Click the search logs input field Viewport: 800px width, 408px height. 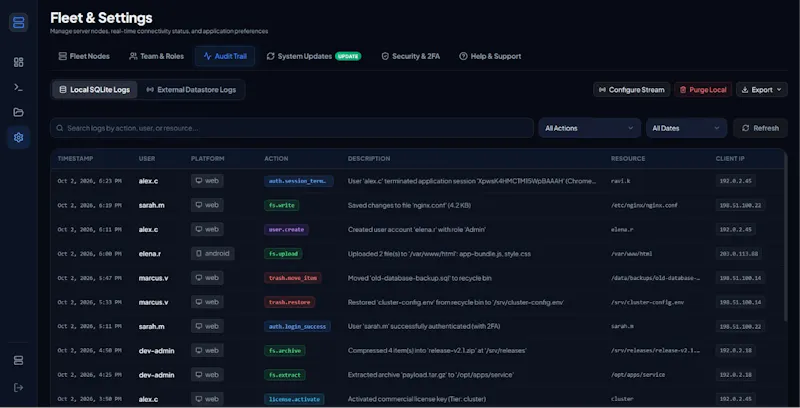pyautogui.click(x=292, y=128)
